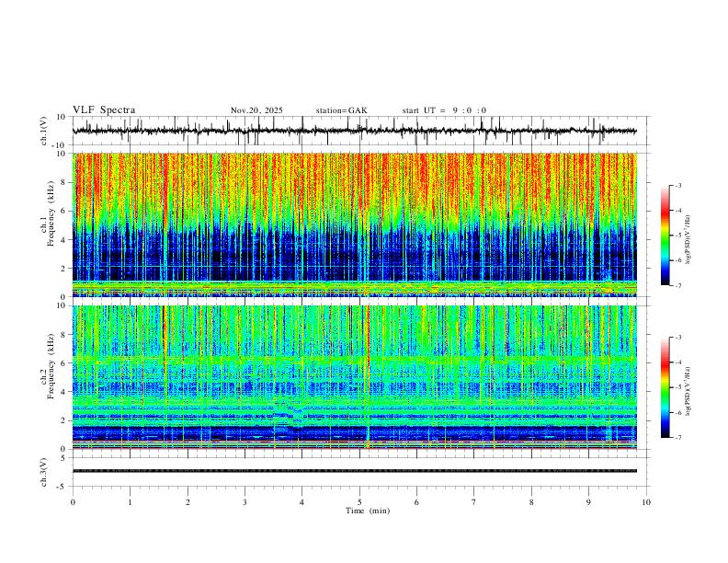Screen dimensions: 728x563
Task: Click the time axis tick label '9'
Action: tap(588, 502)
